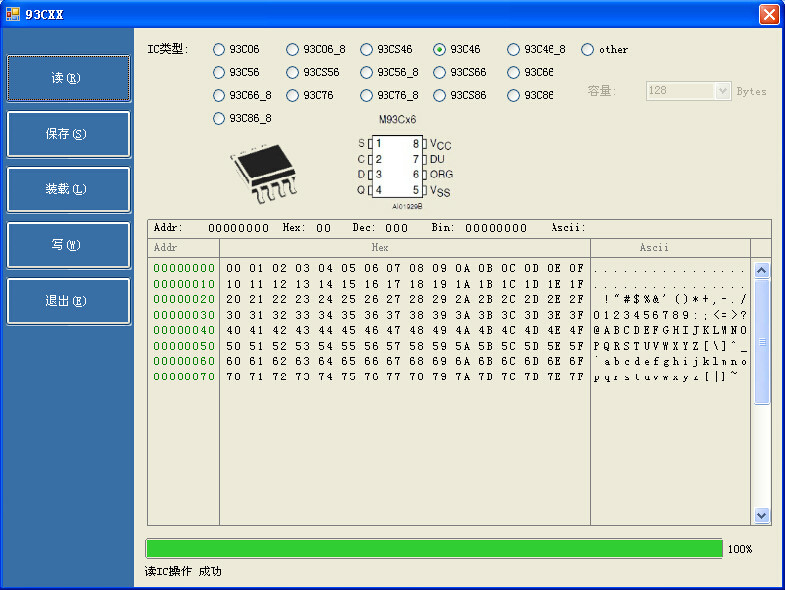Screen dimensions: 785x590
Task: Select the 93C46 radio button
Action: coord(457,49)
